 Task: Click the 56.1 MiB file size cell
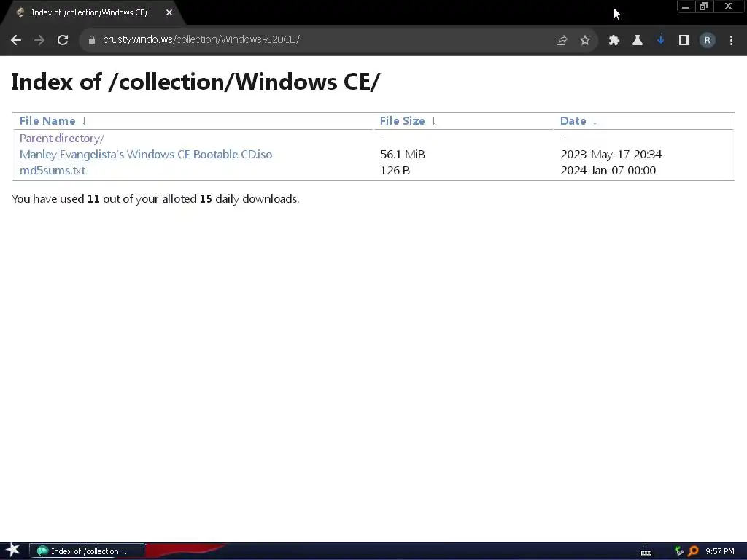coord(403,155)
